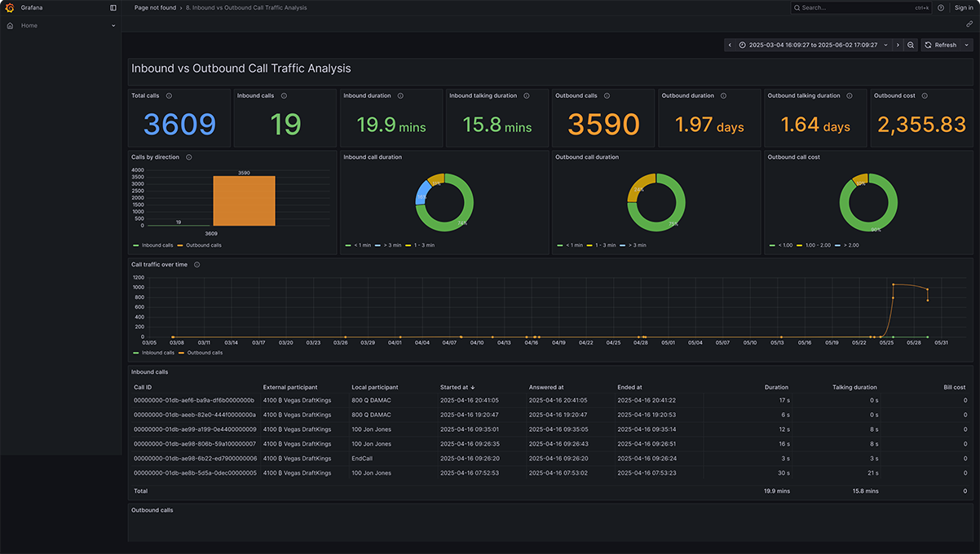Select Home in the left navigation

coord(29,25)
